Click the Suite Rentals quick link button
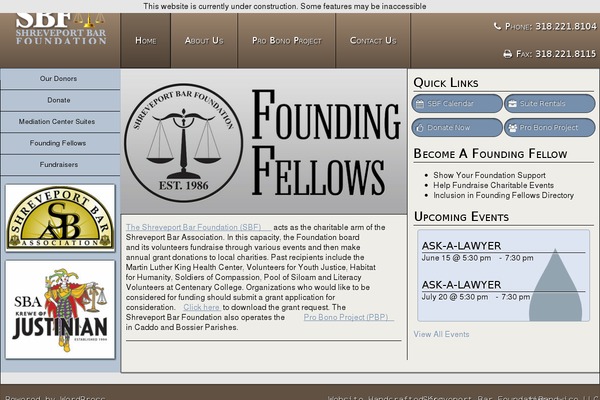This screenshot has height=400, width=600. pyautogui.click(x=549, y=104)
